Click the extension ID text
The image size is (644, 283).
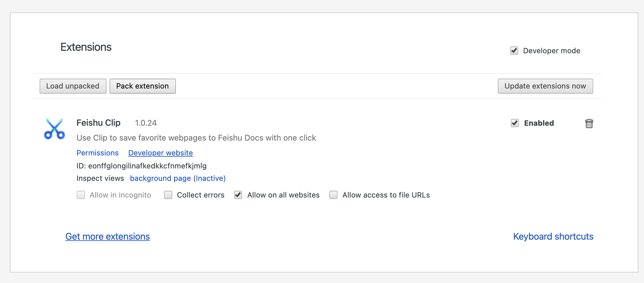pos(141,166)
